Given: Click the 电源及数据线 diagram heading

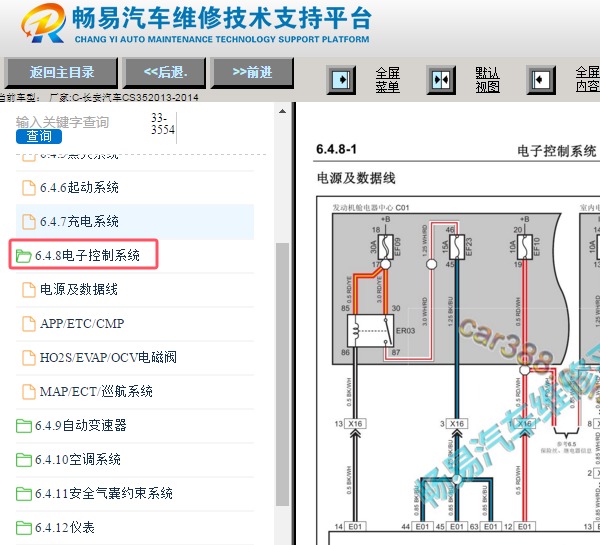Looking at the screenshot, I should [x=356, y=178].
